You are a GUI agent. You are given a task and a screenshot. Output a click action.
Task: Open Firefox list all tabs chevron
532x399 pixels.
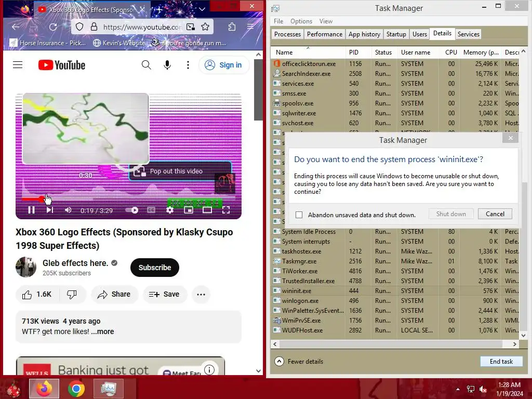[x=202, y=9]
